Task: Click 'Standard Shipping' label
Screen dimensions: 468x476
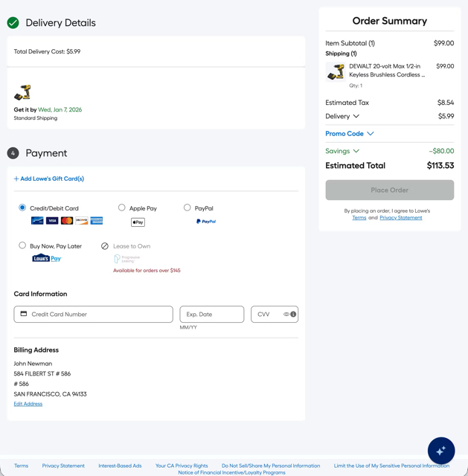Action: (x=36, y=118)
